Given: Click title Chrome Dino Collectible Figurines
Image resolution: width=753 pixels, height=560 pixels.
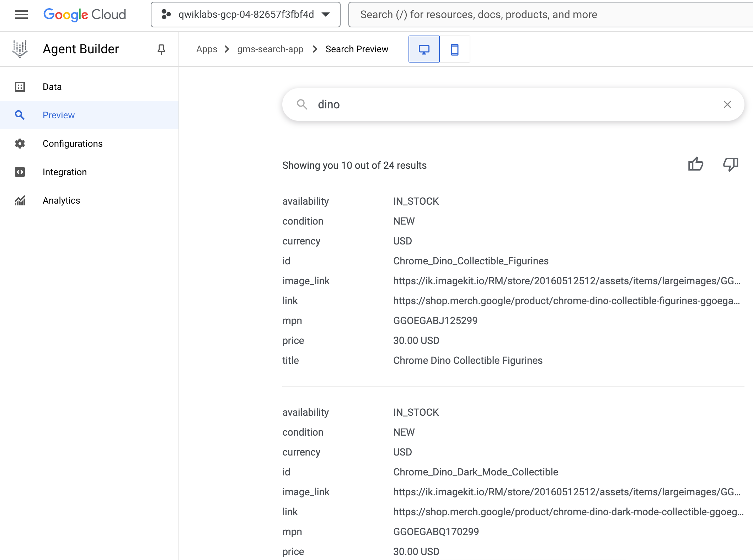Looking at the screenshot, I should click(468, 360).
